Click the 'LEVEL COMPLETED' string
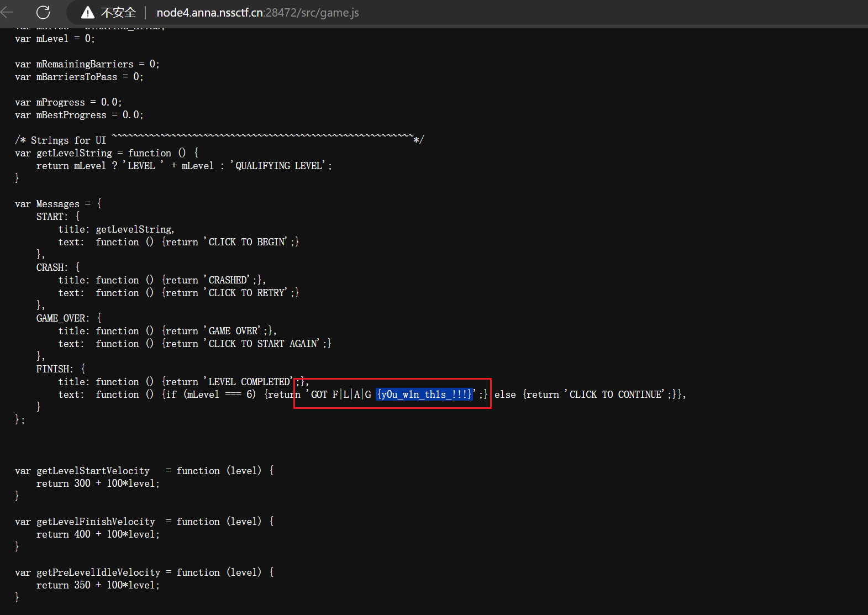The image size is (868, 615). (x=249, y=382)
